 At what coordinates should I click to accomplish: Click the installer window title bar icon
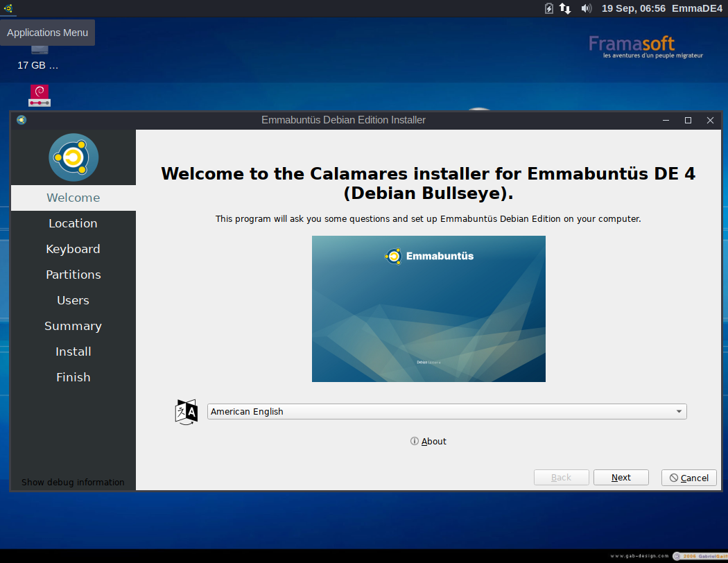21,120
